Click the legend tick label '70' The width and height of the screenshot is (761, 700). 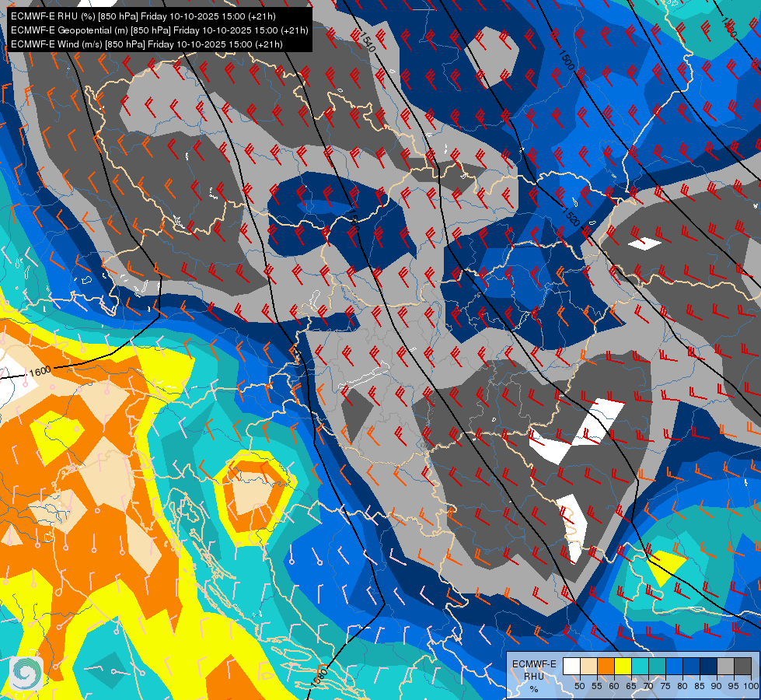(x=648, y=686)
